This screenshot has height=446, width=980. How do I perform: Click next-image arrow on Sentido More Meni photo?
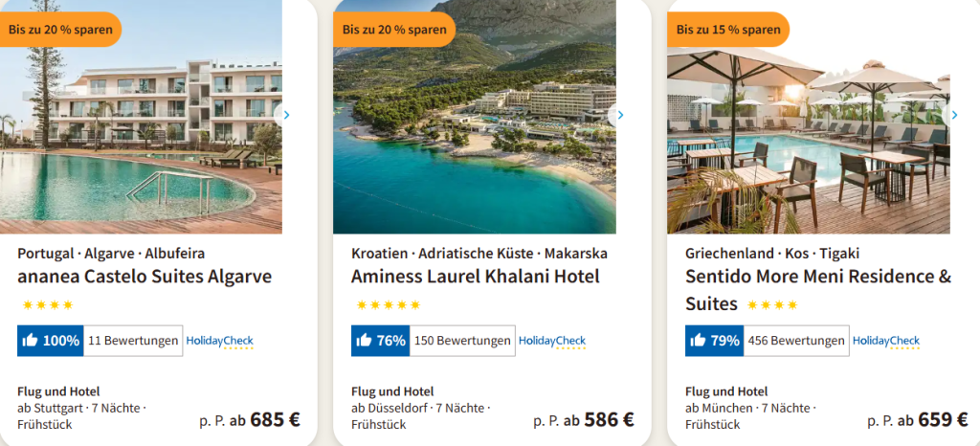(x=953, y=115)
